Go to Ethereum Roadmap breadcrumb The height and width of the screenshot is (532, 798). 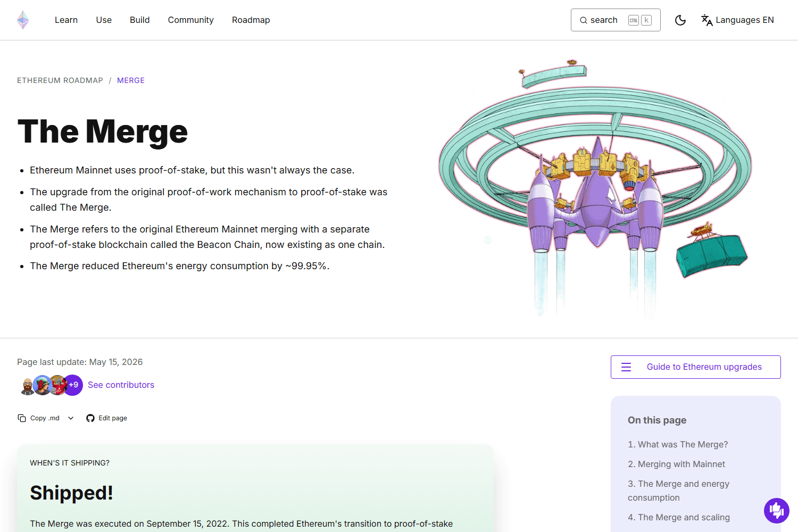(60, 80)
